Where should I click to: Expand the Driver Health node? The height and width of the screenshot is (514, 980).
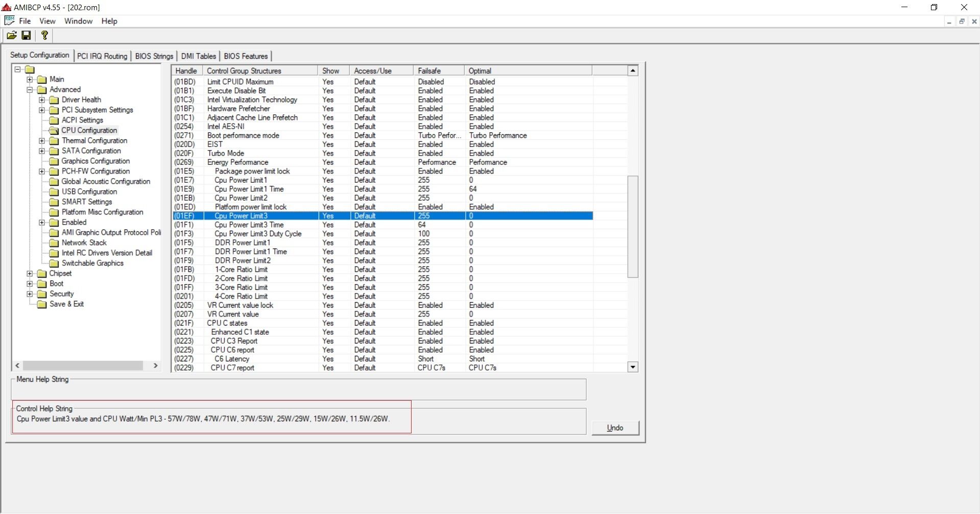[x=42, y=100]
